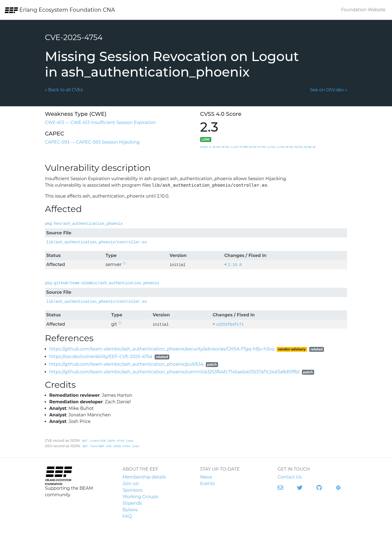
Task: Click Erlang Ecosystem Foundation footer logo
Action: pyautogui.click(x=59, y=476)
